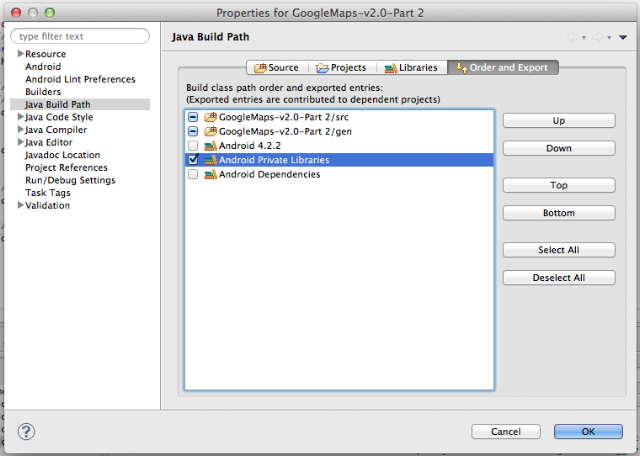This screenshot has width=640, height=456.
Task: Check the Android Dependencies export checkbox
Action: 193,174
